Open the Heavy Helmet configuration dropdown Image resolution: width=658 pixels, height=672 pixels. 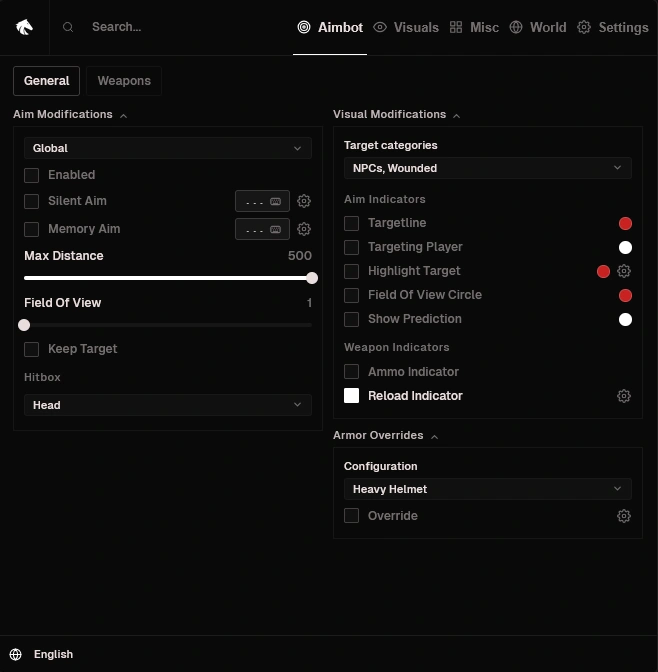(x=487, y=489)
